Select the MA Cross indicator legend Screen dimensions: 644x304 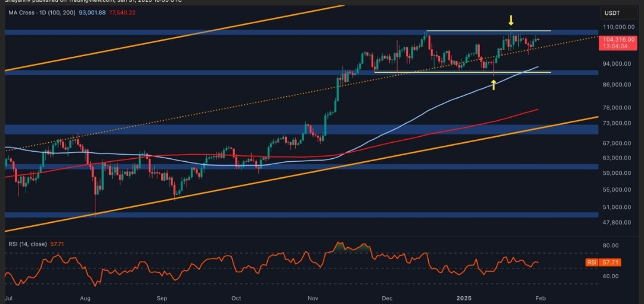[x=42, y=13]
